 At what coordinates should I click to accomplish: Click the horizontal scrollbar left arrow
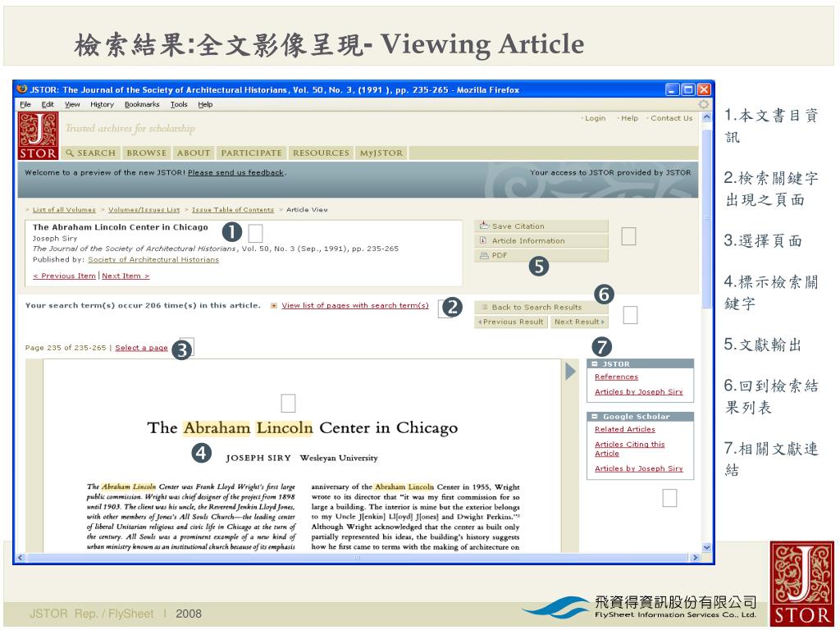(x=21, y=558)
